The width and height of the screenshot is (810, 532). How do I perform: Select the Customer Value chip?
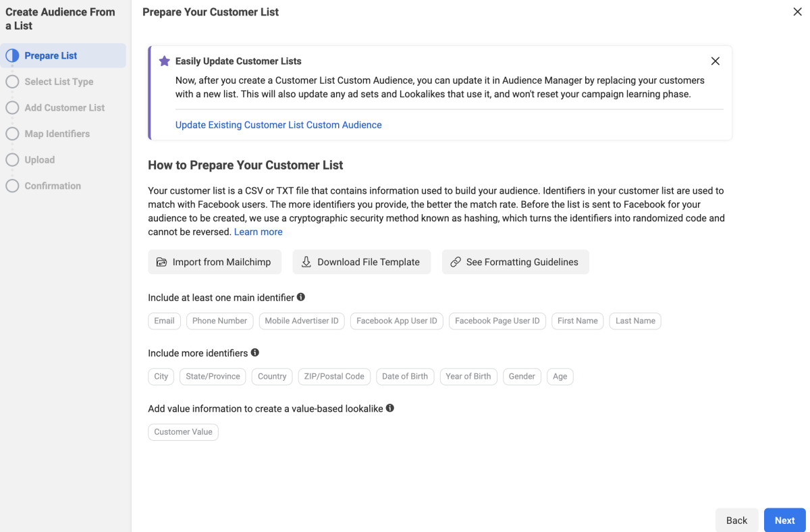click(183, 431)
